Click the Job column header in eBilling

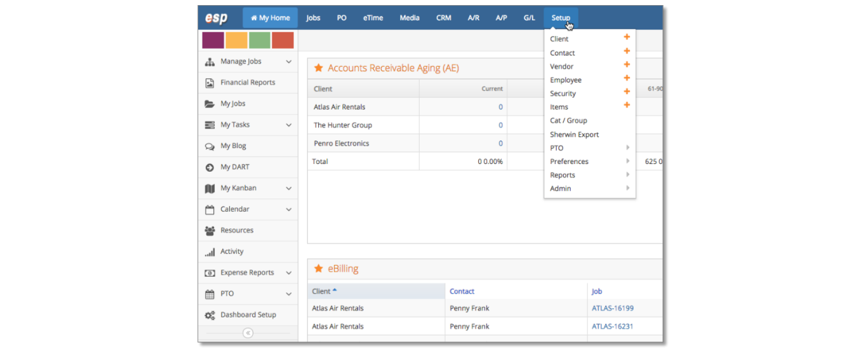click(x=597, y=291)
